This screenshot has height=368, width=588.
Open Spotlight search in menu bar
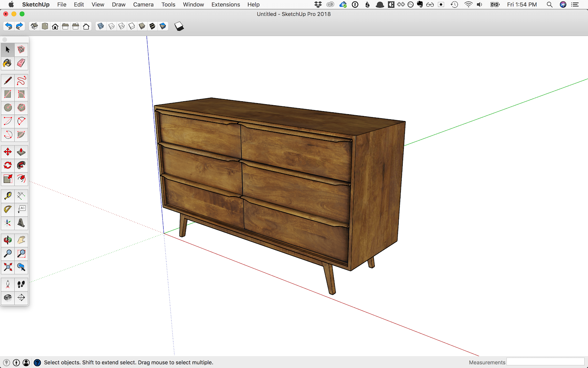tap(549, 4)
